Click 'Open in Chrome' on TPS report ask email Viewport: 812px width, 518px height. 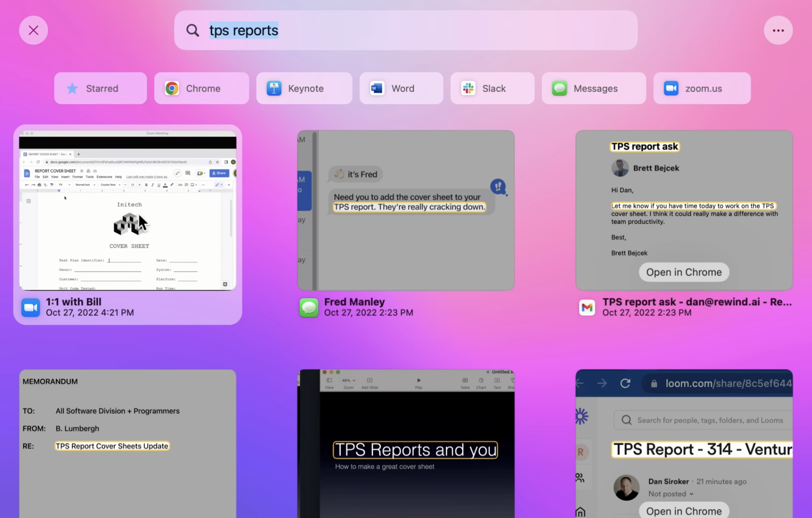[684, 272]
